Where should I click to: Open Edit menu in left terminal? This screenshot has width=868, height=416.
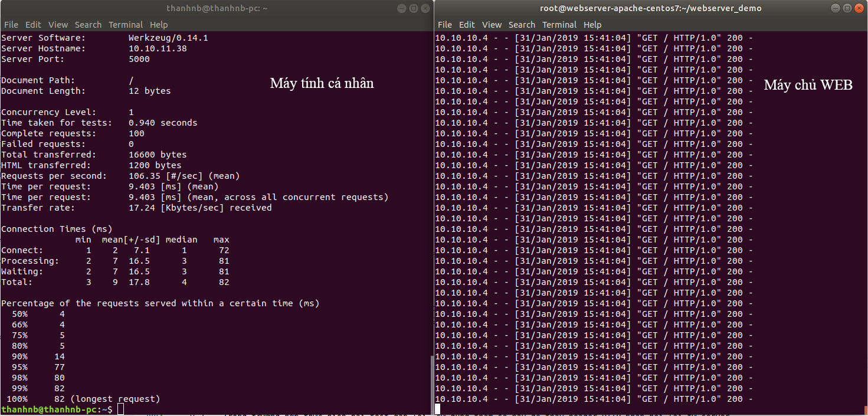[x=33, y=25]
